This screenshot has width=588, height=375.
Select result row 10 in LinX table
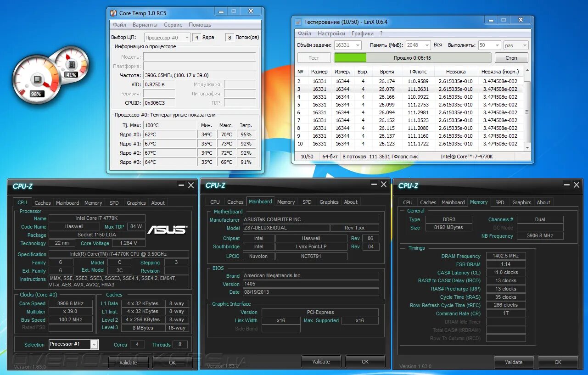tap(409, 144)
